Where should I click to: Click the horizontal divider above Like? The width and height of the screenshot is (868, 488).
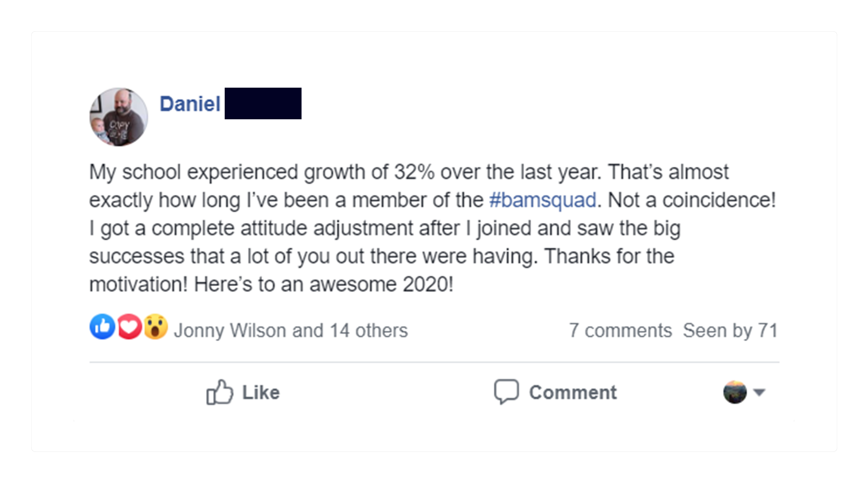(434, 362)
